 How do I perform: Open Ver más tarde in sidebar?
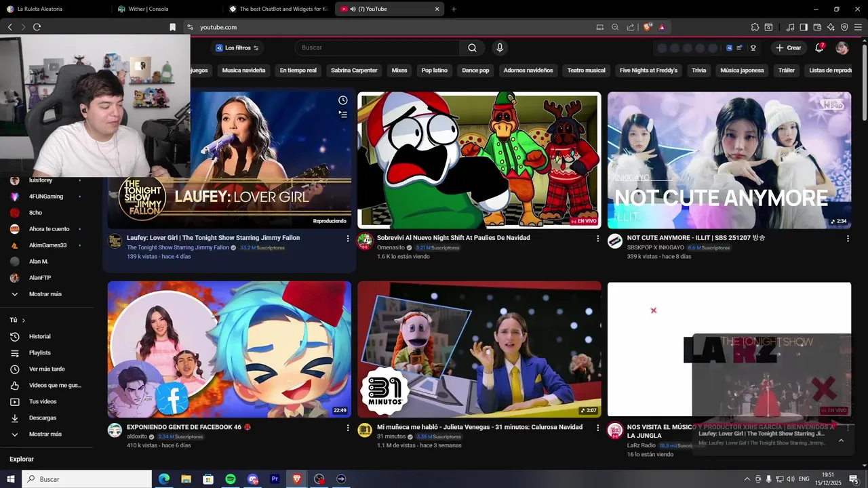45,369
